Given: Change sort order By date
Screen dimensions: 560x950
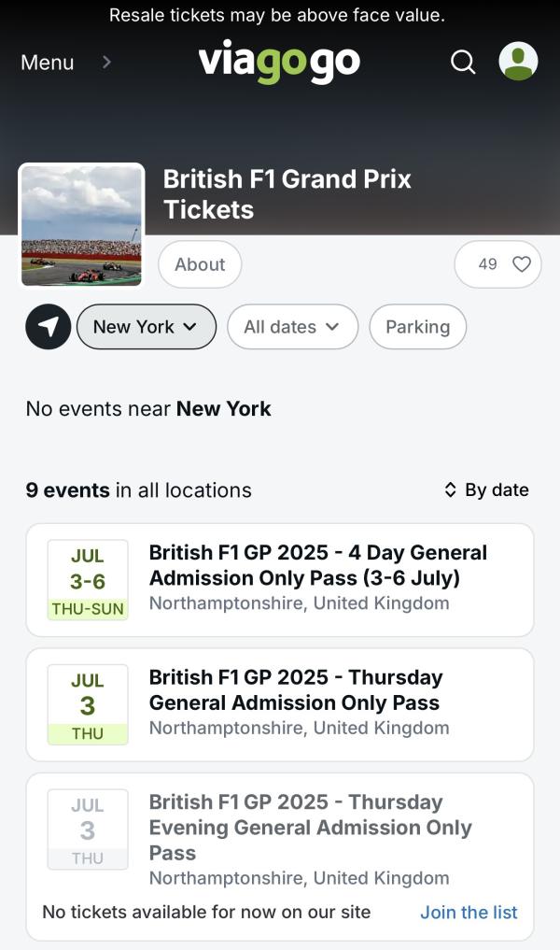Looking at the screenshot, I should (486, 489).
